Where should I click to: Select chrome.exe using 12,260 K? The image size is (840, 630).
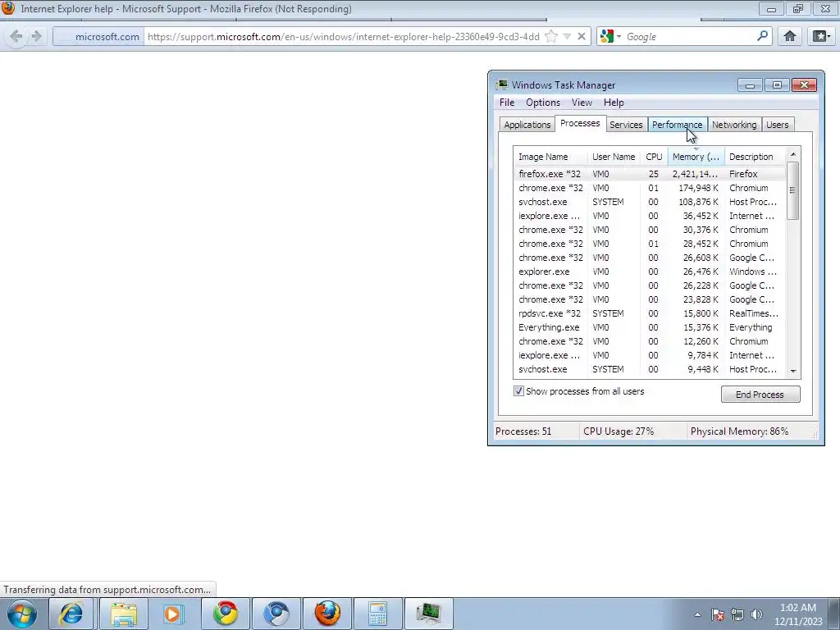click(650, 340)
